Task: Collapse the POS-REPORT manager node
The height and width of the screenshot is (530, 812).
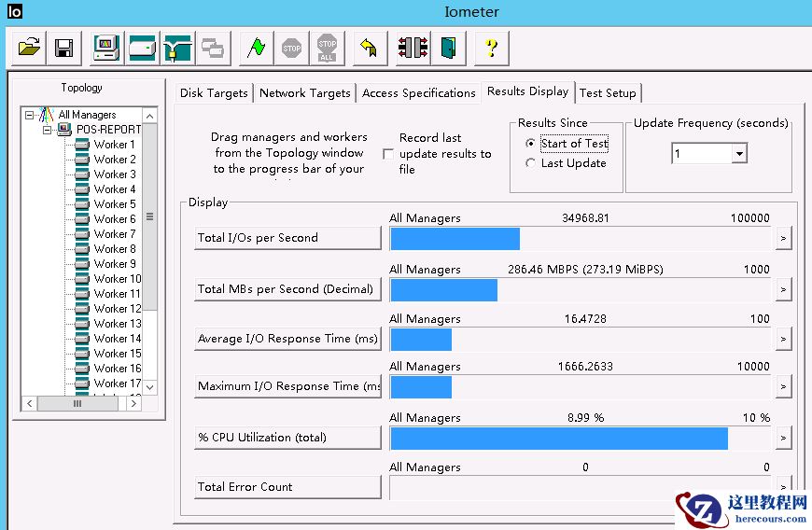Action: point(45,130)
